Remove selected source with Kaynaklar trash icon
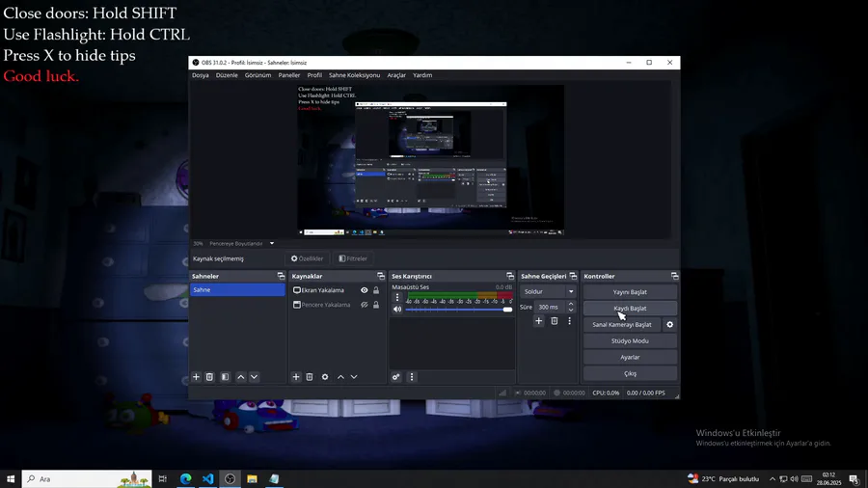Image resolution: width=868 pixels, height=488 pixels. [310, 377]
